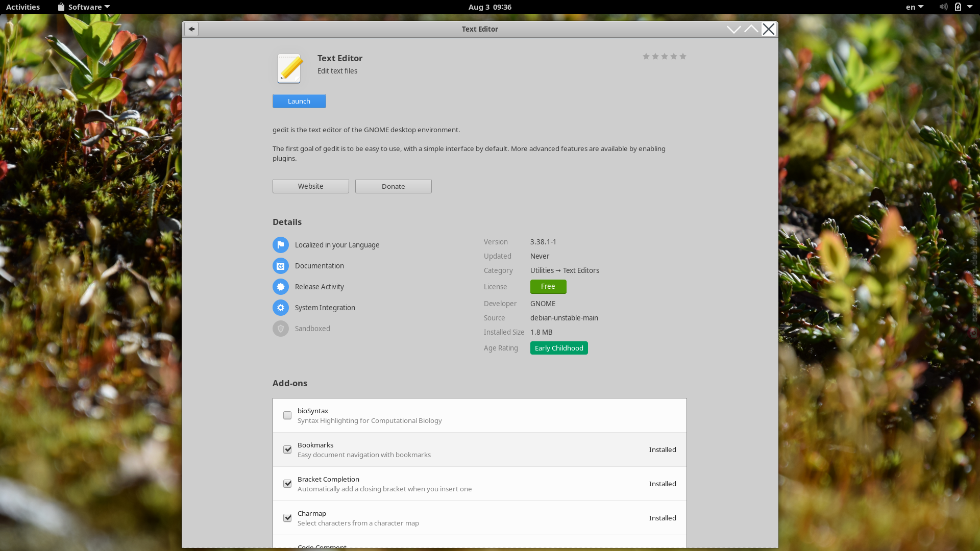This screenshot has height=551, width=980.
Task: Click the Localized in your Language flag icon
Action: point(281,245)
